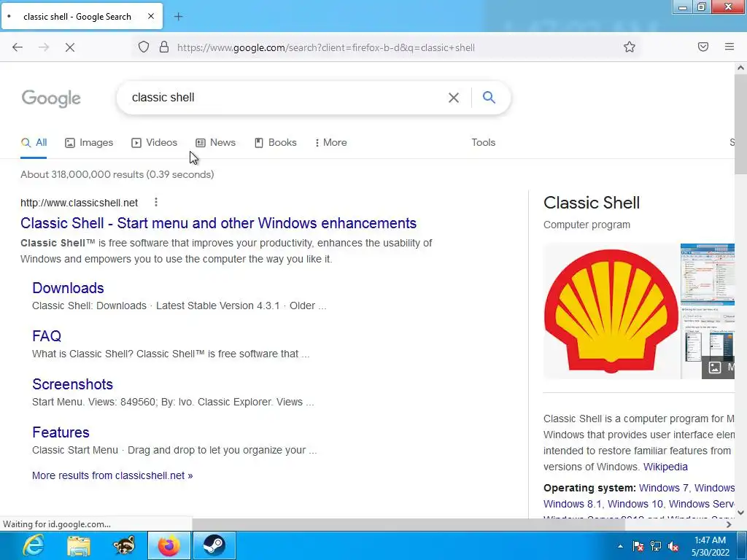Open Windows Explorer folder from taskbar
The image size is (747, 560).
[x=79, y=545]
